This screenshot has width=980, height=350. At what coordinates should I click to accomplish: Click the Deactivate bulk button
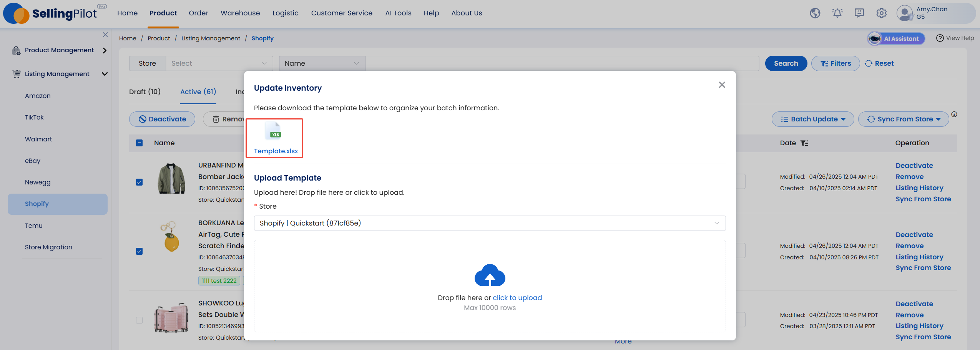click(162, 119)
